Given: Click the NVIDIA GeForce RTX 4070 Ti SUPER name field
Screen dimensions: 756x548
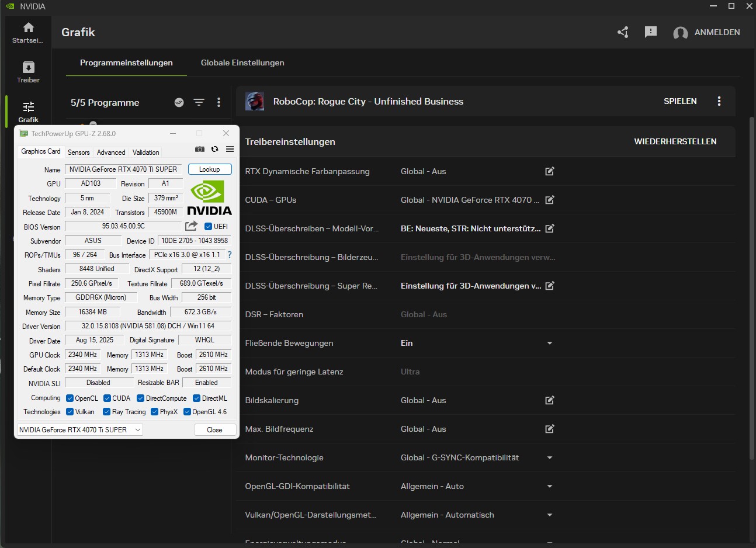Looking at the screenshot, I should [x=123, y=169].
